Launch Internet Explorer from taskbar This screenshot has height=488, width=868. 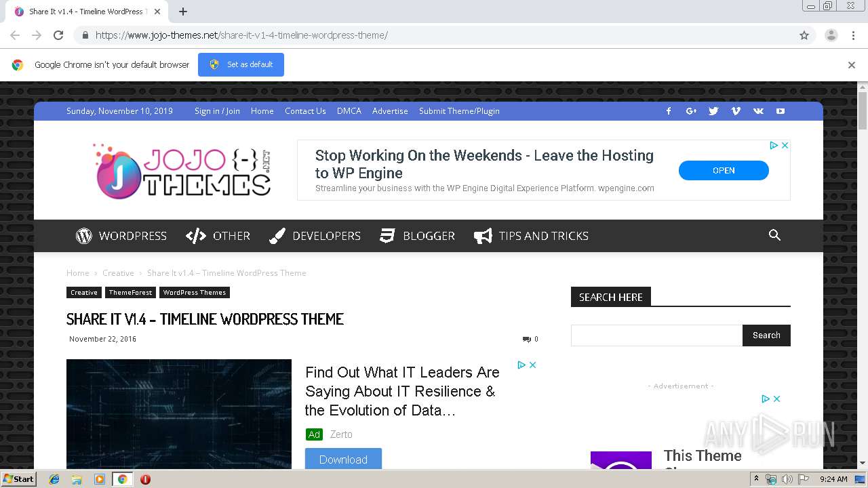pos(54,479)
